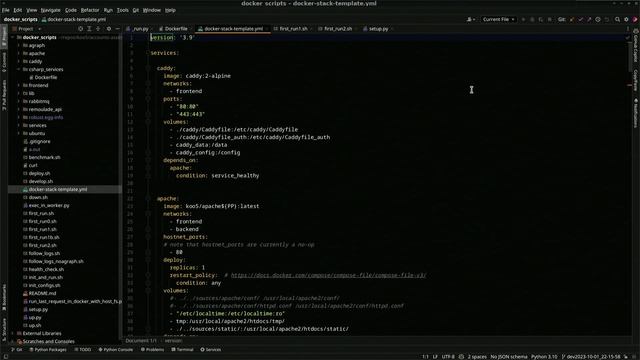Image resolution: width=640 pixels, height=360 pixels.
Task: Click the Debug button in the toolbar
Action: tap(532, 19)
